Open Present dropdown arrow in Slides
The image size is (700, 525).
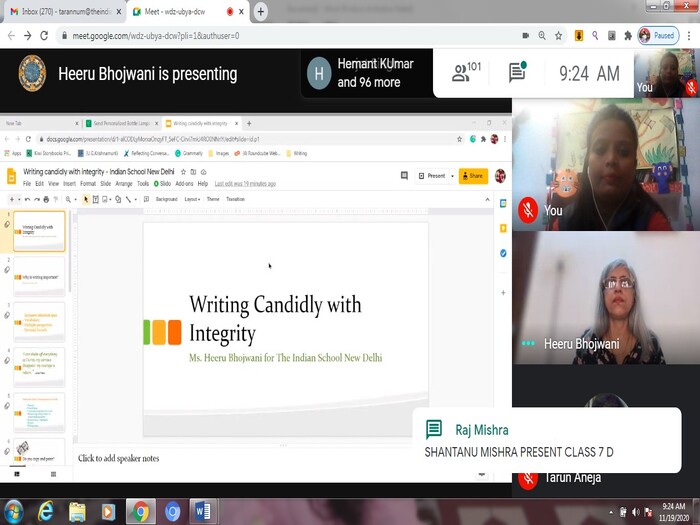coord(452,176)
